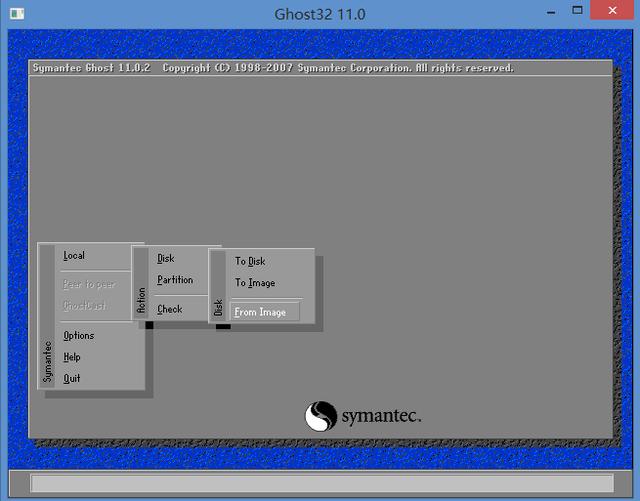The width and height of the screenshot is (640, 501).
Task: Click the Ghost32 window title bar icon
Action: point(17,14)
